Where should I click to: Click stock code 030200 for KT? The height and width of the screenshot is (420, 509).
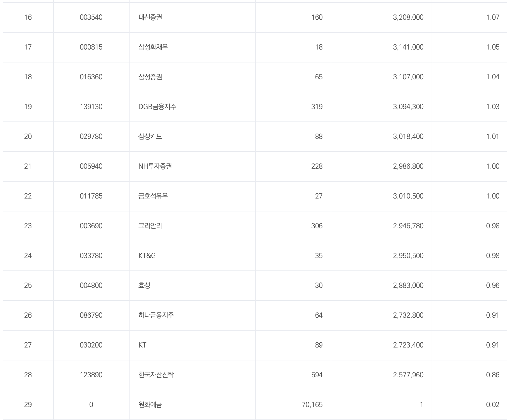(x=91, y=345)
